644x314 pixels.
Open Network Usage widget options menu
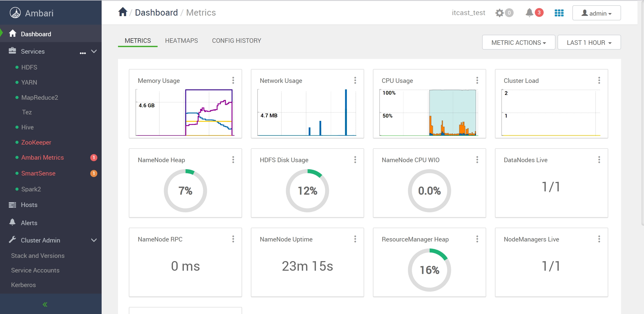click(x=355, y=80)
